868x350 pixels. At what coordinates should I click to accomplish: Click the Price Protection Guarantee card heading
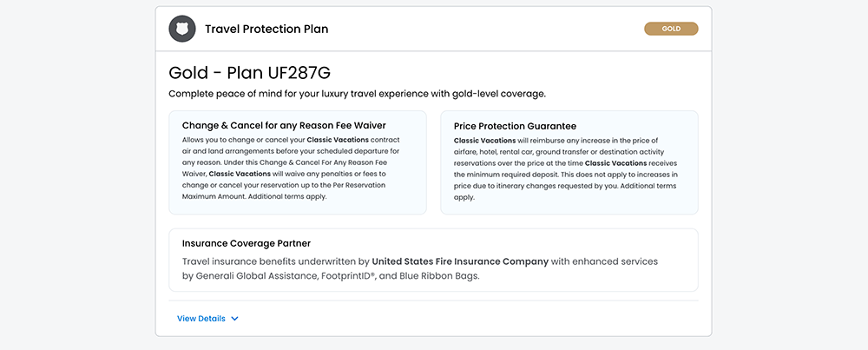(515, 126)
